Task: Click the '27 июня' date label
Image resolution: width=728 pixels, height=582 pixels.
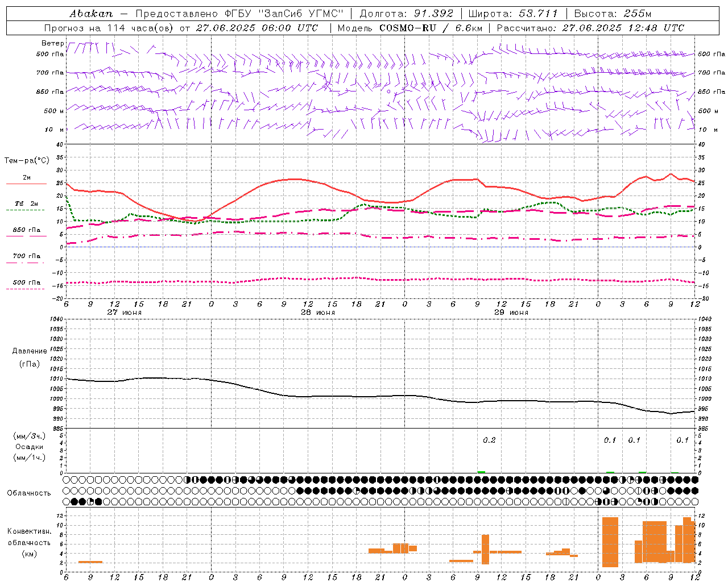Action: pyautogui.click(x=125, y=313)
